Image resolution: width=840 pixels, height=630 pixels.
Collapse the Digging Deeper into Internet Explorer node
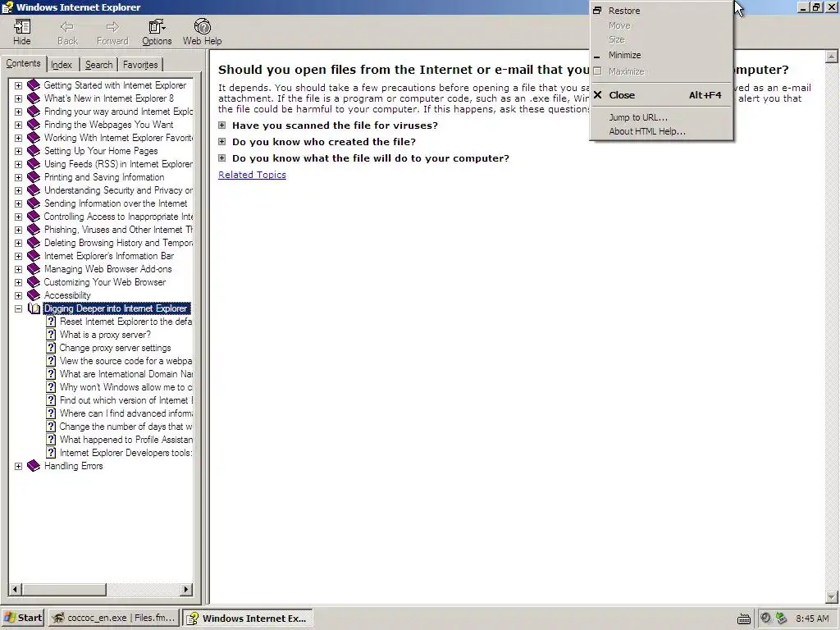click(x=18, y=309)
